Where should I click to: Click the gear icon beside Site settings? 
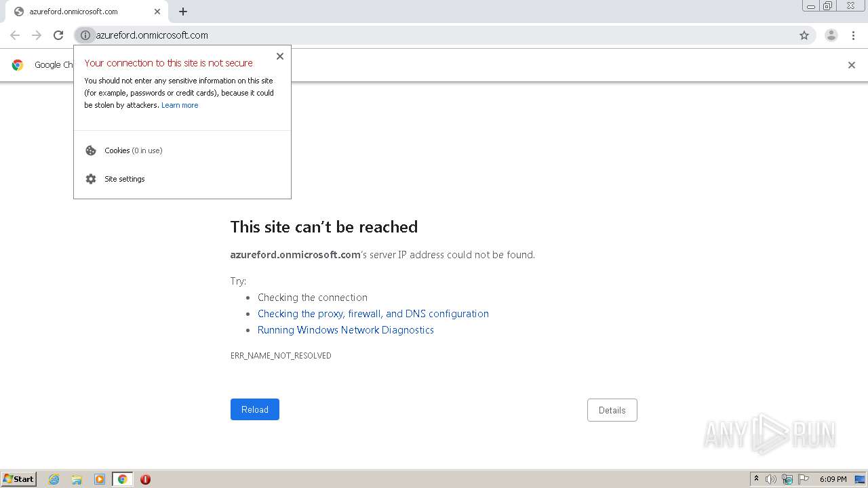[91, 179]
